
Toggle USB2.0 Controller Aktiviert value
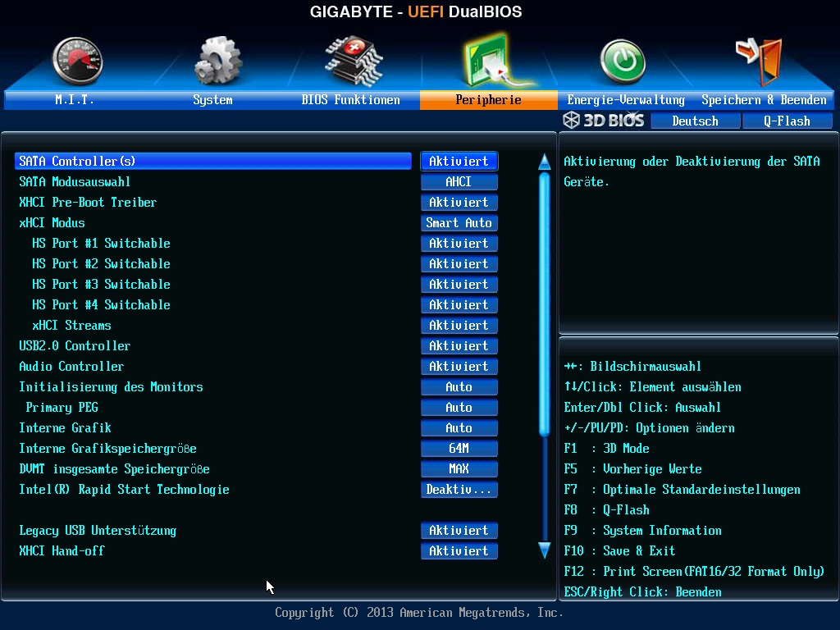tap(459, 346)
